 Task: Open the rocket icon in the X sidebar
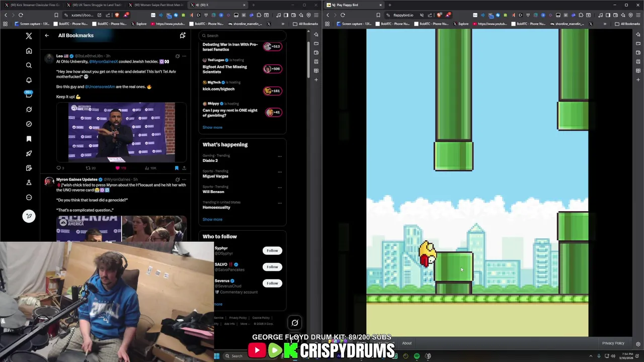pos(29,153)
